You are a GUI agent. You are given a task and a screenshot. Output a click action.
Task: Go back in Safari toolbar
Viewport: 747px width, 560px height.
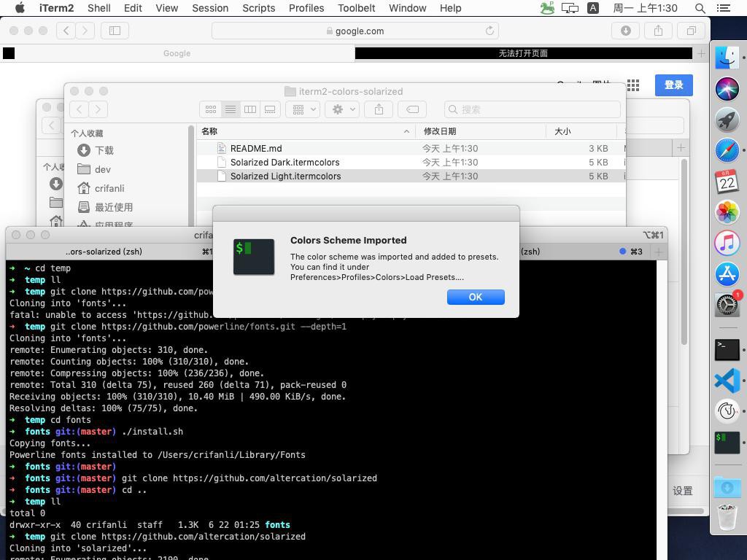click(66, 31)
